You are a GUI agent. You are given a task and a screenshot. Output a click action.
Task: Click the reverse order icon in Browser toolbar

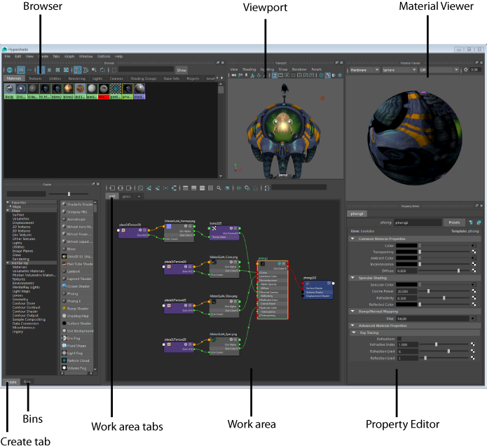pyautogui.click(x=102, y=70)
